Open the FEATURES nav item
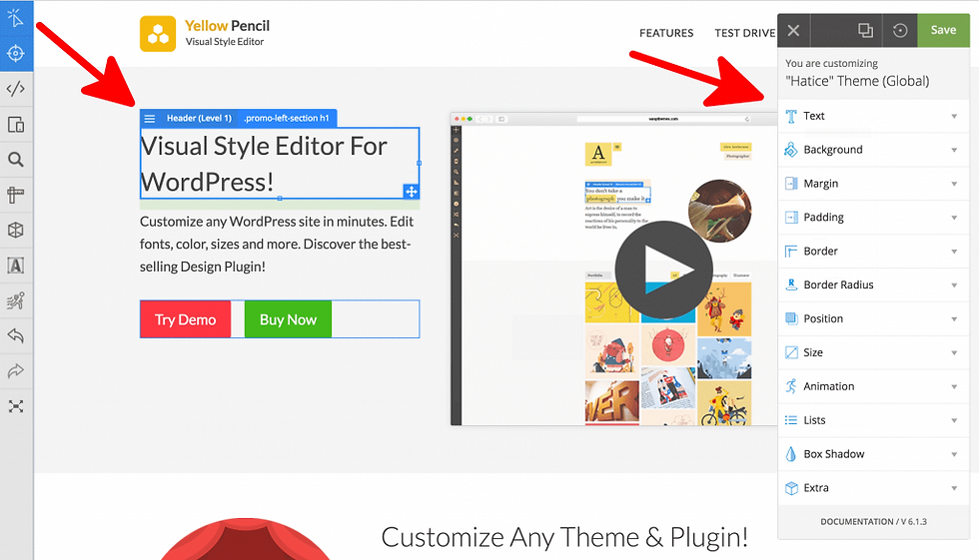 pyautogui.click(x=666, y=33)
